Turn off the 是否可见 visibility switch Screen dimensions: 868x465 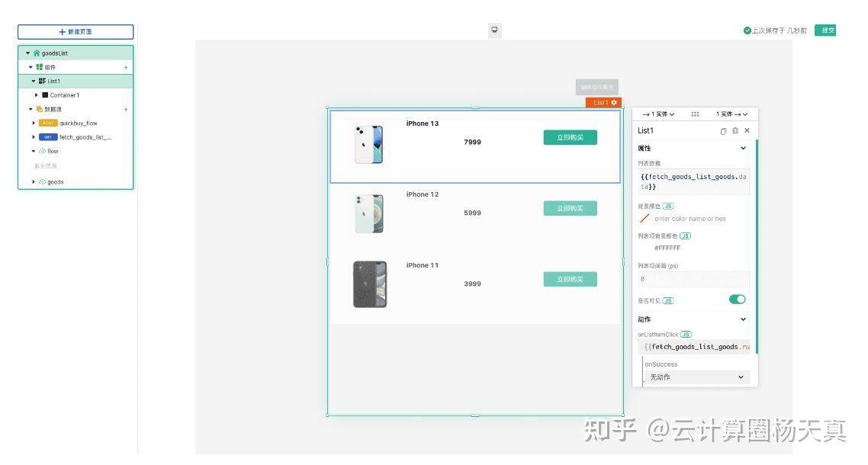tap(737, 300)
